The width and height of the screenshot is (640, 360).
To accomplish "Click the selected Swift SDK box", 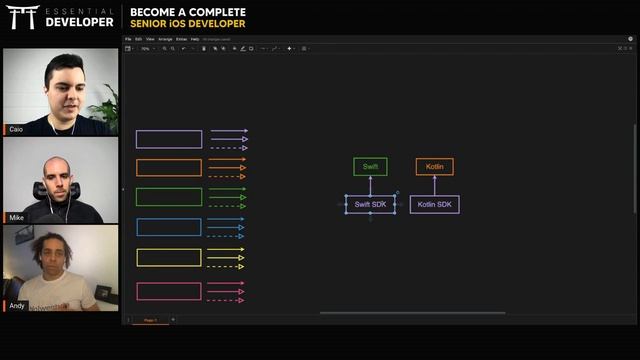I will point(370,204).
